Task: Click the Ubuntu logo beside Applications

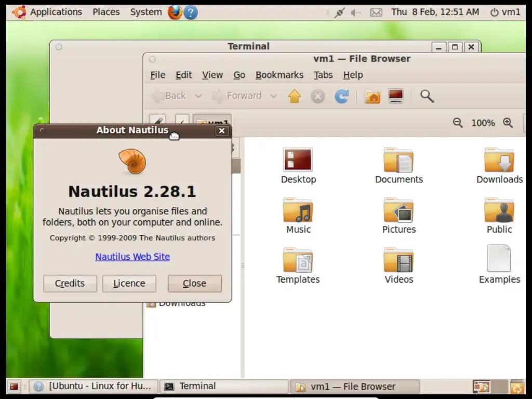Action: point(19,12)
